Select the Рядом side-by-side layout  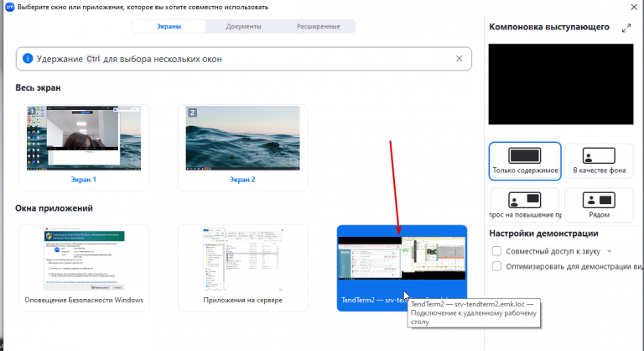click(599, 206)
